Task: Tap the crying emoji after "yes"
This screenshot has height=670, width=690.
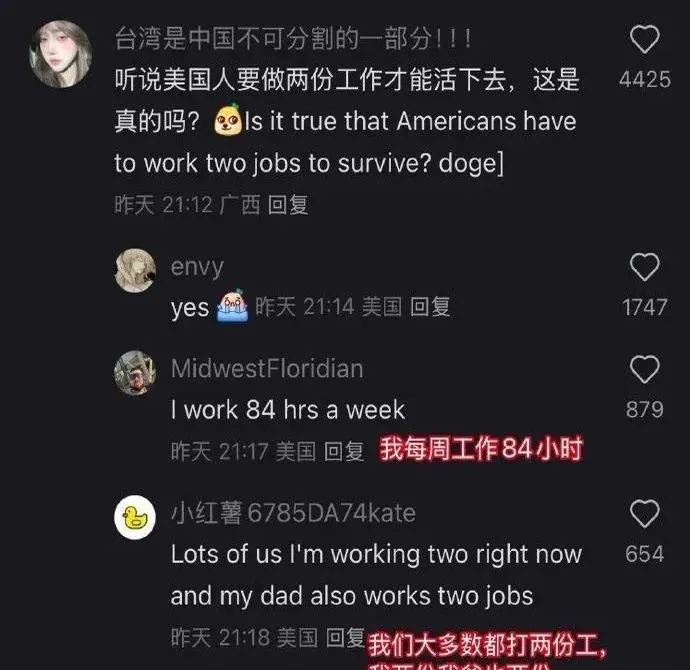Action: click(232, 306)
